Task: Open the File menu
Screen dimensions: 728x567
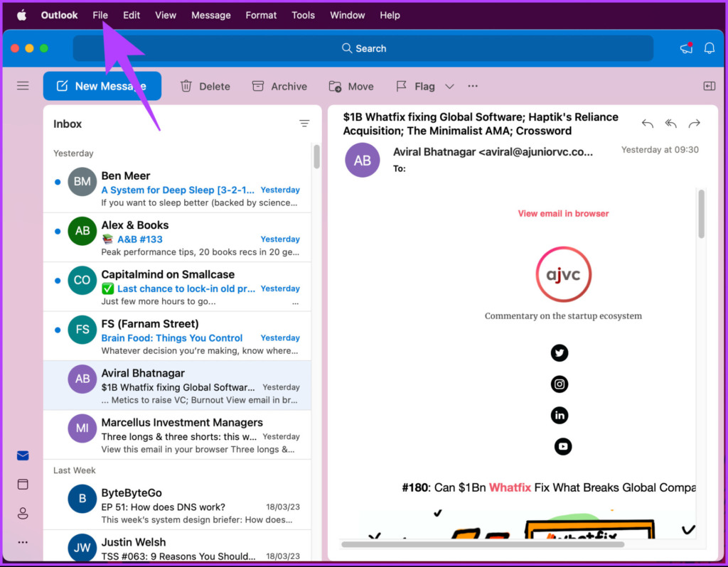Action: pyautogui.click(x=100, y=16)
